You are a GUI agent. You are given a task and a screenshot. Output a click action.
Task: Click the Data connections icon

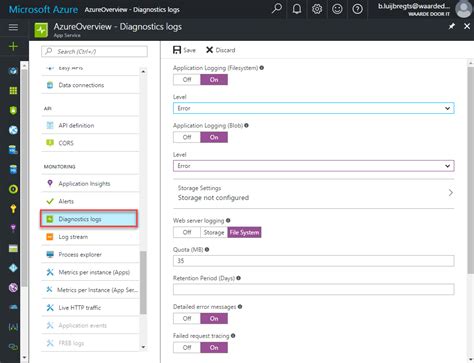50,85
